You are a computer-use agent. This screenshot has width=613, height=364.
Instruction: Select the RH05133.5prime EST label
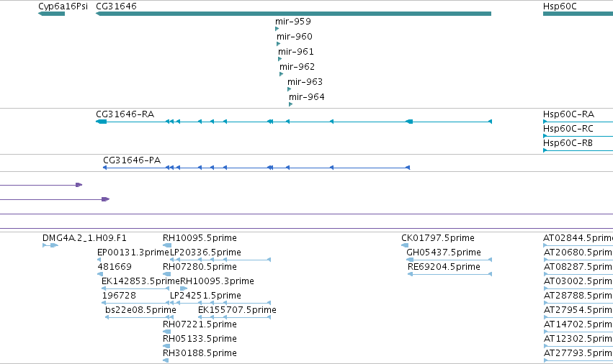(200, 339)
